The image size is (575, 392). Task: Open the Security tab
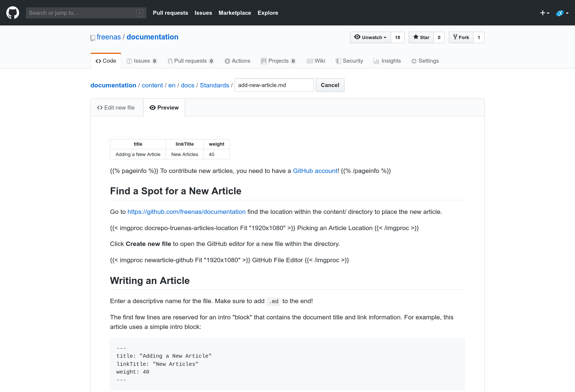coord(349,61)
